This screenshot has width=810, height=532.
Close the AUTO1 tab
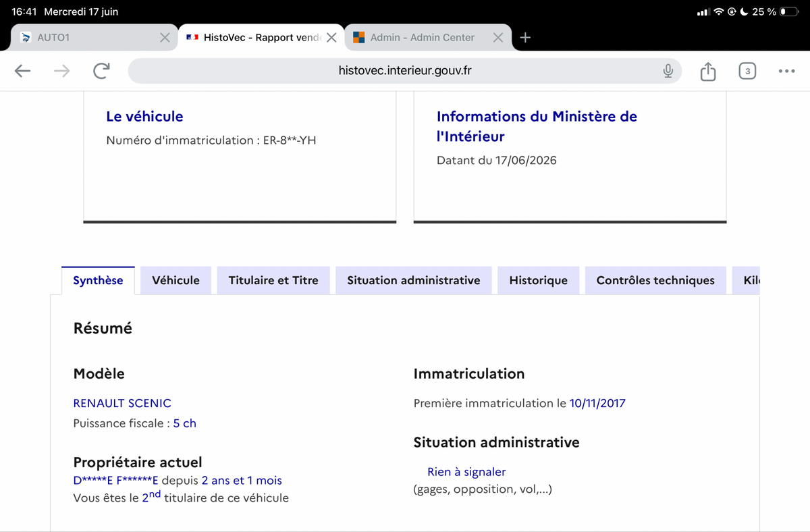(165, 38)
